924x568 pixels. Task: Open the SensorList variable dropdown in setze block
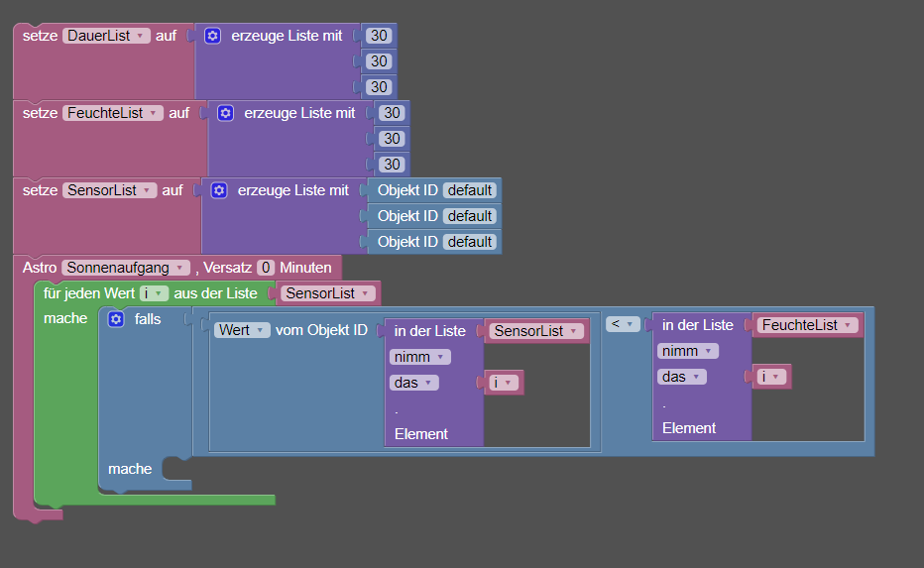[109, 190]
